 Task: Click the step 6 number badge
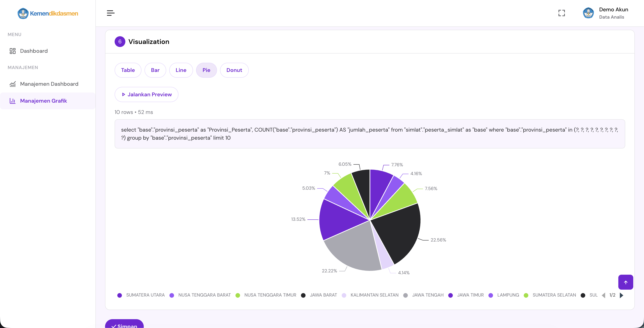[120, 42]
